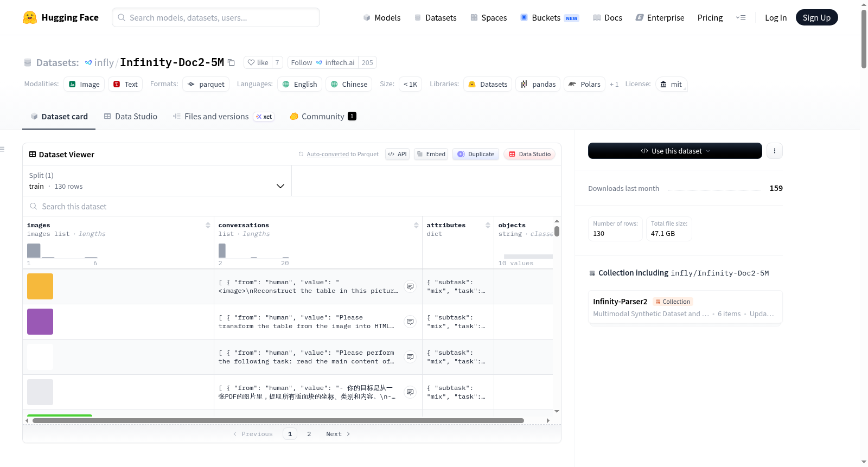This screenshot has height=467, width=868.
Task: Click the Hugging Face logo icon
Action: tap(30, 17)
